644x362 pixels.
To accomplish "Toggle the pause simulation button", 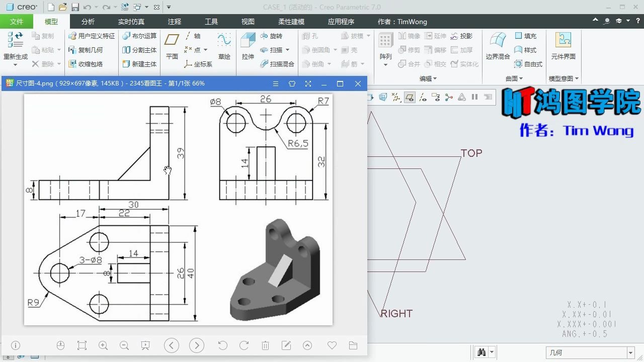I will pyautogui.click(x=474, y=97).
